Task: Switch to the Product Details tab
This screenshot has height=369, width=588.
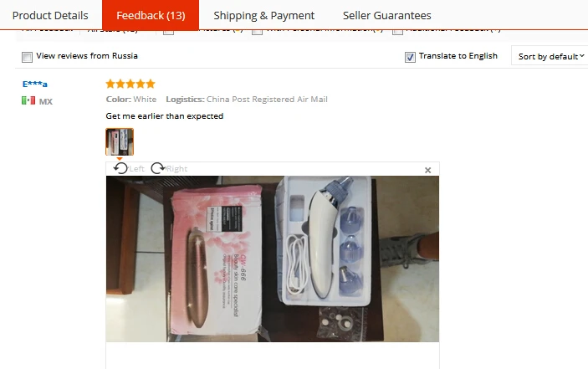Action: (50, 15)
